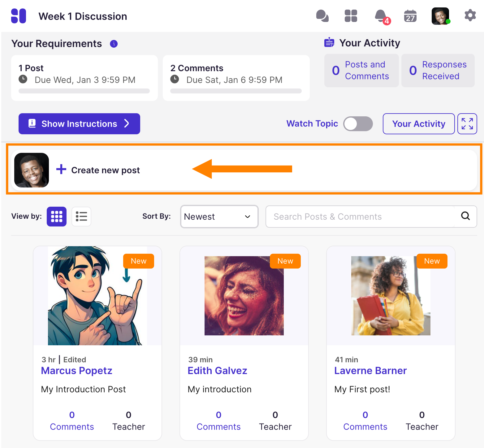
Task: Click the Your Activity clipboard icon
Action: click(329, 43)
